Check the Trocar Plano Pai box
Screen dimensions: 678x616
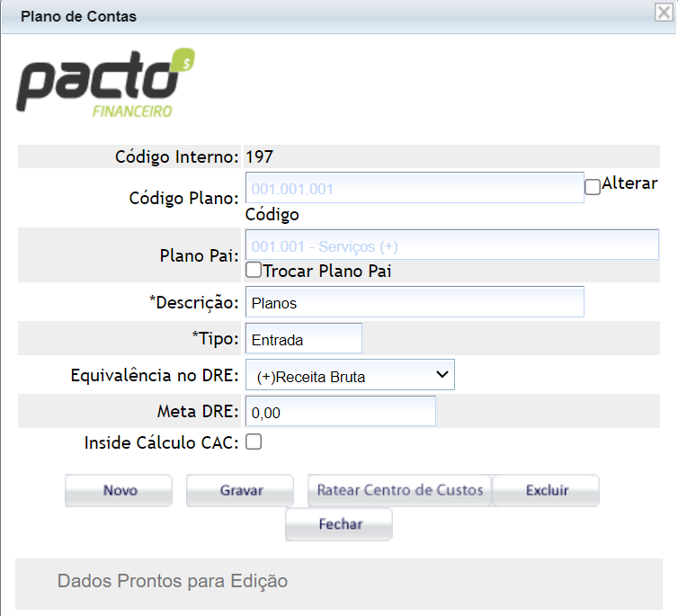[254, 270]
